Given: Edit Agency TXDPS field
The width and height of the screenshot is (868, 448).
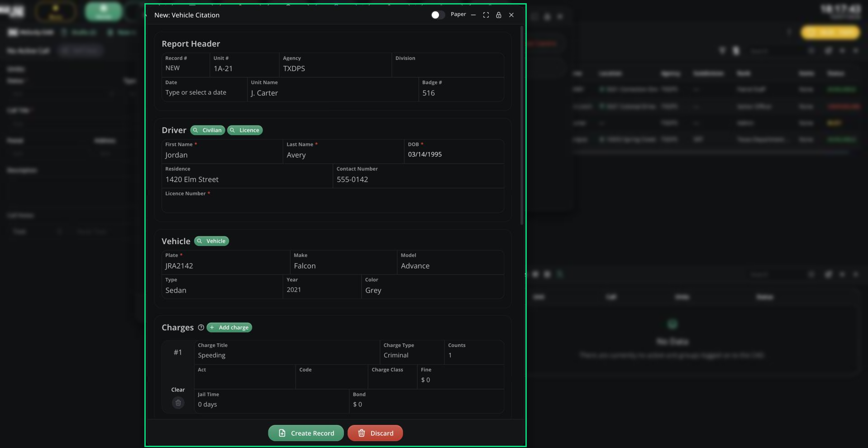Looking at the screenshot, I should tap(336, 65).
